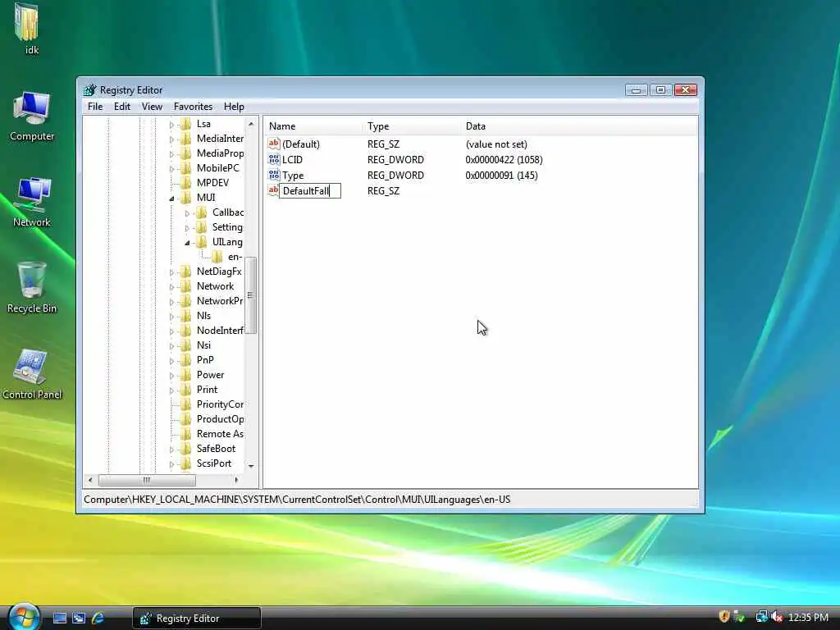This screenshot has width=840, height=630.
Task: Click inside the DefaultFall name edit box
Action: click(x=309, y=190)
